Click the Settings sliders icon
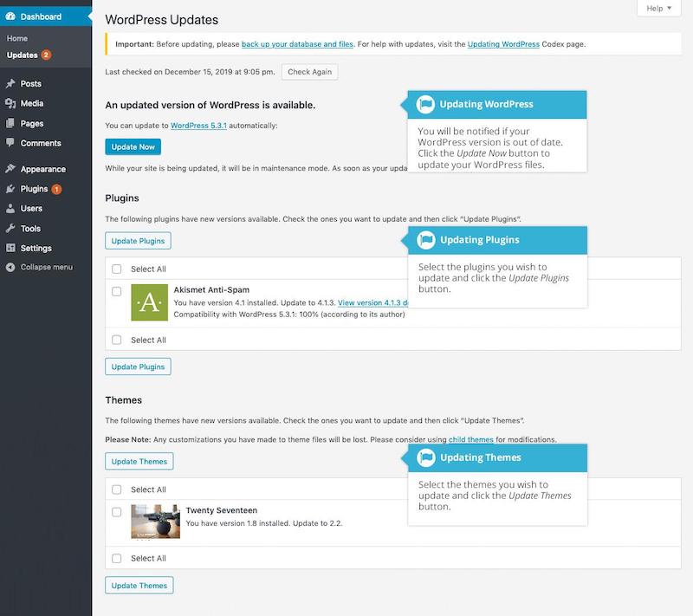Viewport: 693px width, 616px height. (10, 248)
